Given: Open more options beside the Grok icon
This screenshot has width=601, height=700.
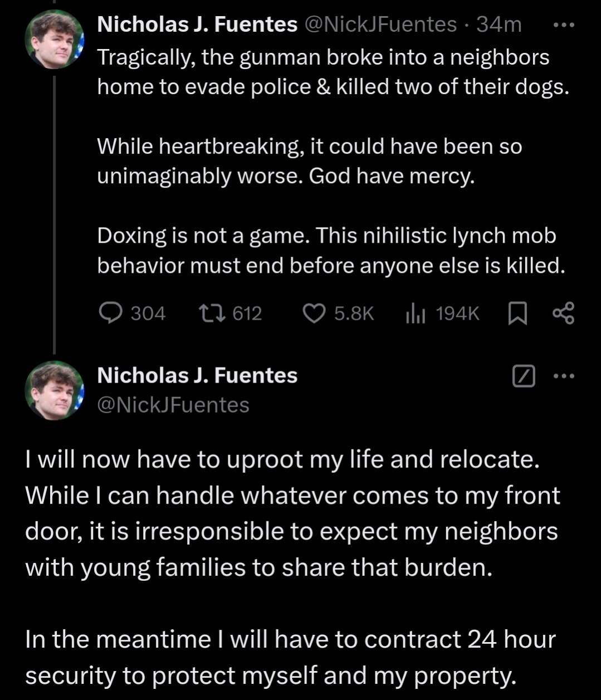Looking at the screenshot, I should (563, 376).
